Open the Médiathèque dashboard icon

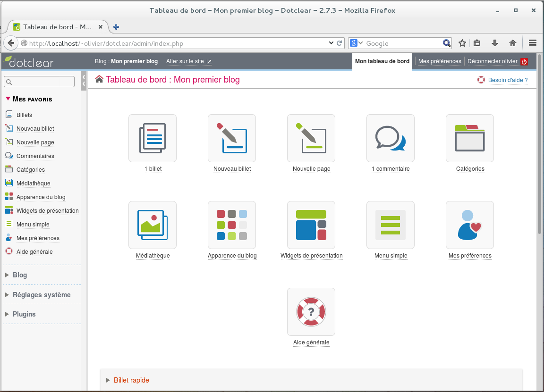click(x=152, y=225)
